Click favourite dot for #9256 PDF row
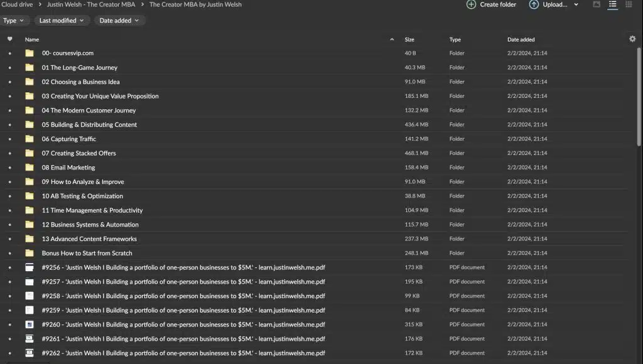 point(10,268)
